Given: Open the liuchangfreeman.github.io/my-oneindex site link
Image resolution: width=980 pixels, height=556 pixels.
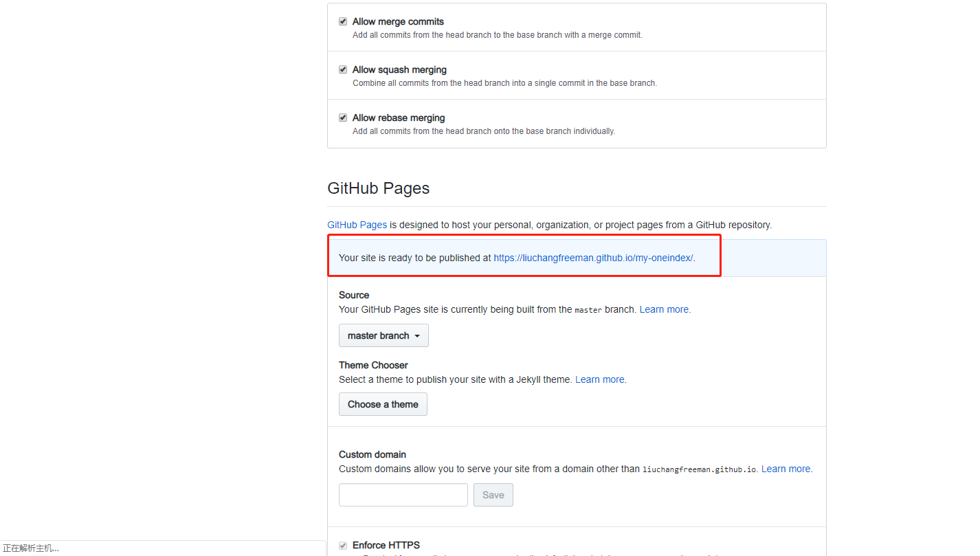Looking at the screenshot, I should (x=593, y=258).
